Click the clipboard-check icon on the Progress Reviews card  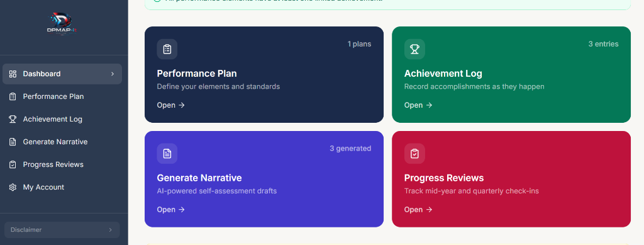(414, 154)
